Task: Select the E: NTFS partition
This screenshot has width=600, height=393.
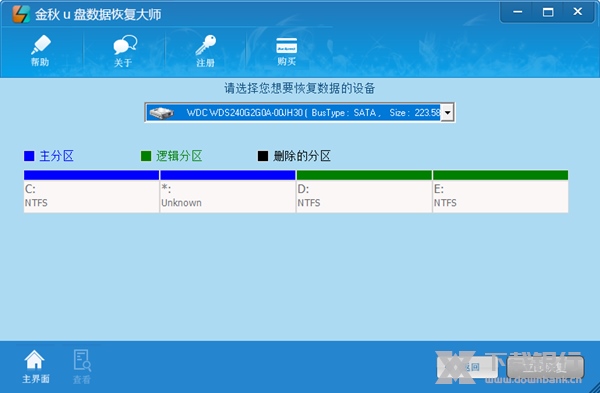Action: pos(501,191)
